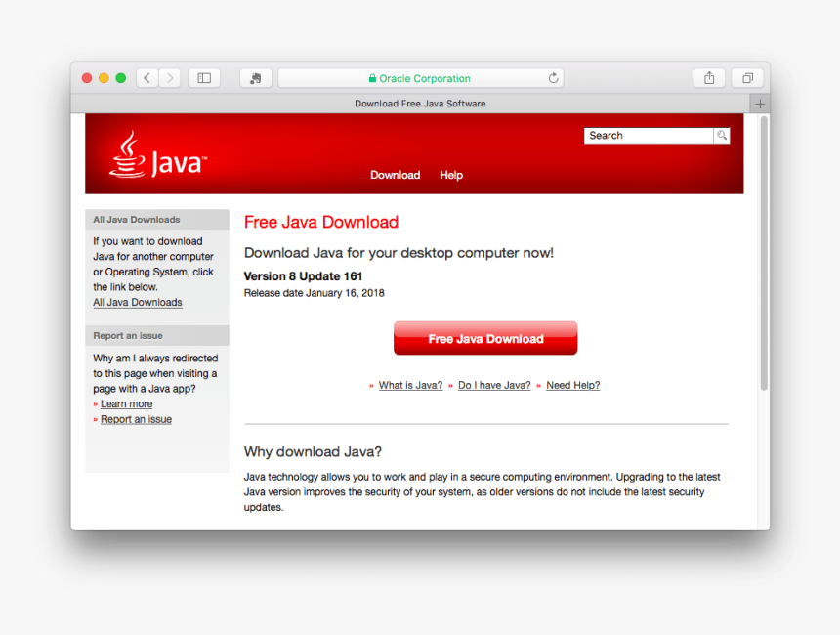The image size is (840, 635).
Task: Go back with Safari's back arrow
Action: (147, 78)
